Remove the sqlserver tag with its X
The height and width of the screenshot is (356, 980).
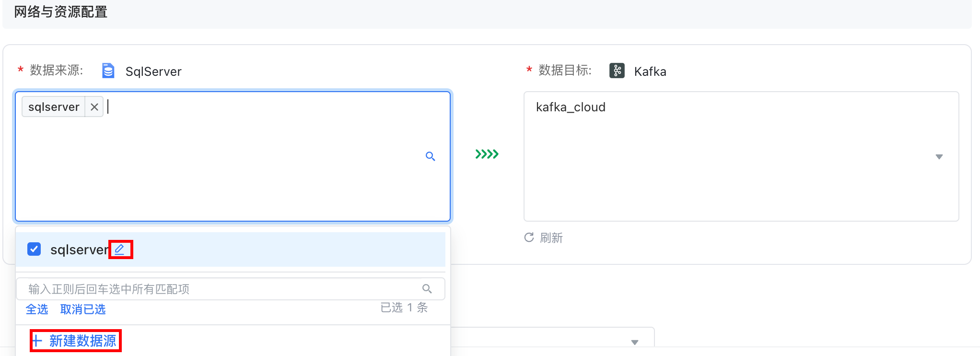point(94,107)
